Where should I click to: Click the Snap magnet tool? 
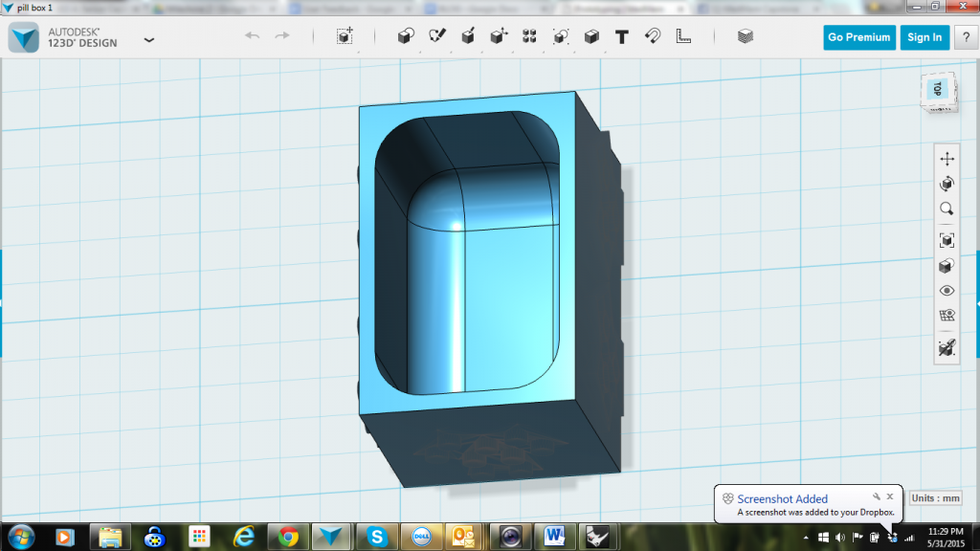(x=652, y=36)
